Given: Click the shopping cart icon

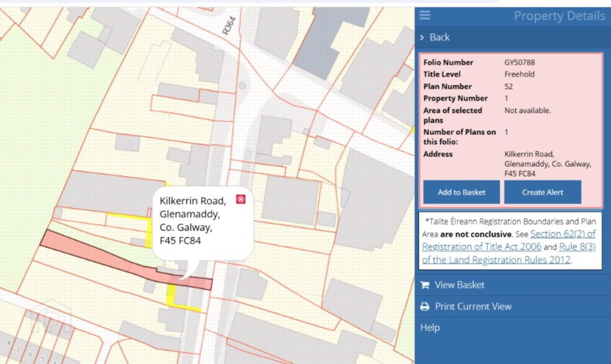Looking at the screenshot, I should (x=425, y=285).
